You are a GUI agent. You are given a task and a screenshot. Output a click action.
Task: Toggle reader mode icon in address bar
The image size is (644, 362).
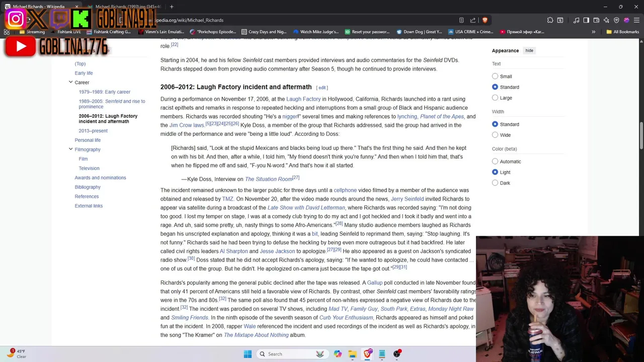coord(461,20)
